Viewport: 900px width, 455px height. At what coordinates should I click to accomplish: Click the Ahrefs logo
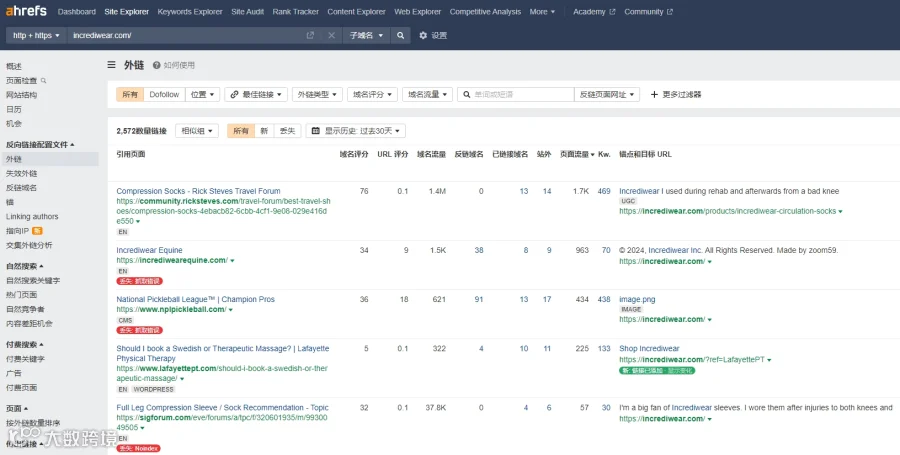click(26, 11)
